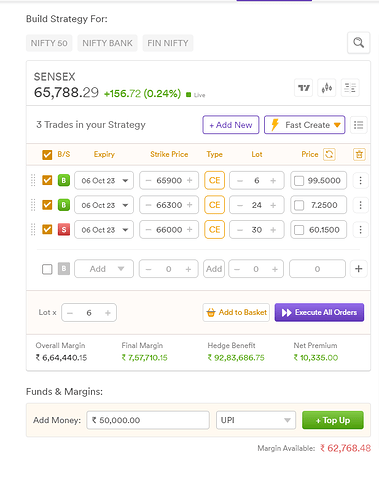Tick limit price checkbox for 99.5000
The image size is (379, 500).
point(299,181)
